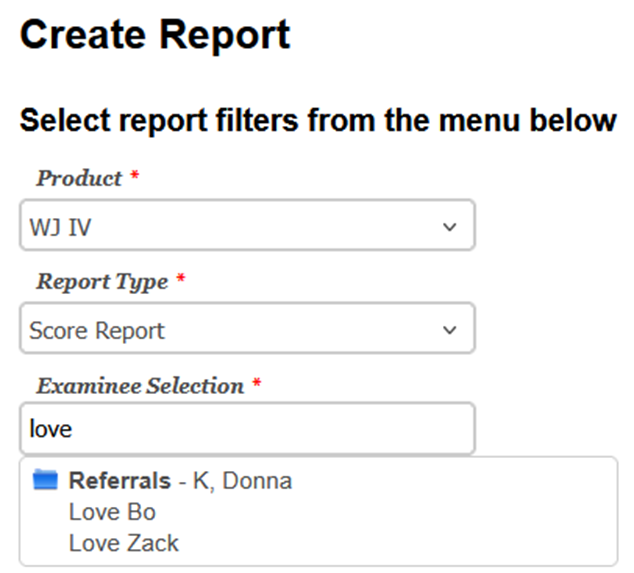Click the chevron arrow in Product dropdown
Screen dimensions: 634x573
pyautogui.click(x=450, y=227)
